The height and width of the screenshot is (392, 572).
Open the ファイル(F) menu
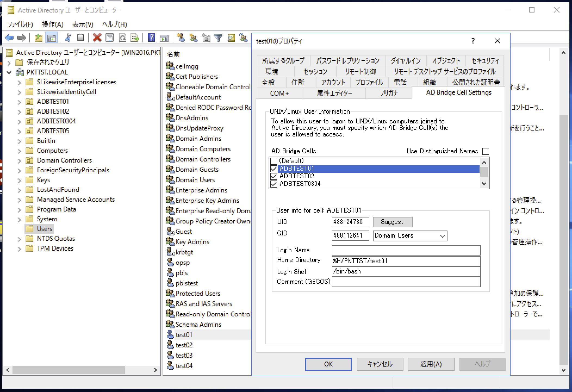pos(20,24)
